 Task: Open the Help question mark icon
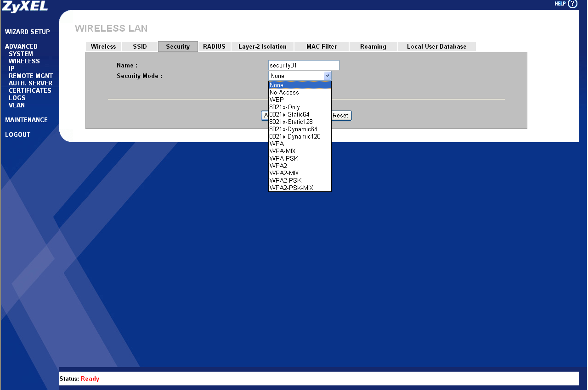click(x=572, y=4)
